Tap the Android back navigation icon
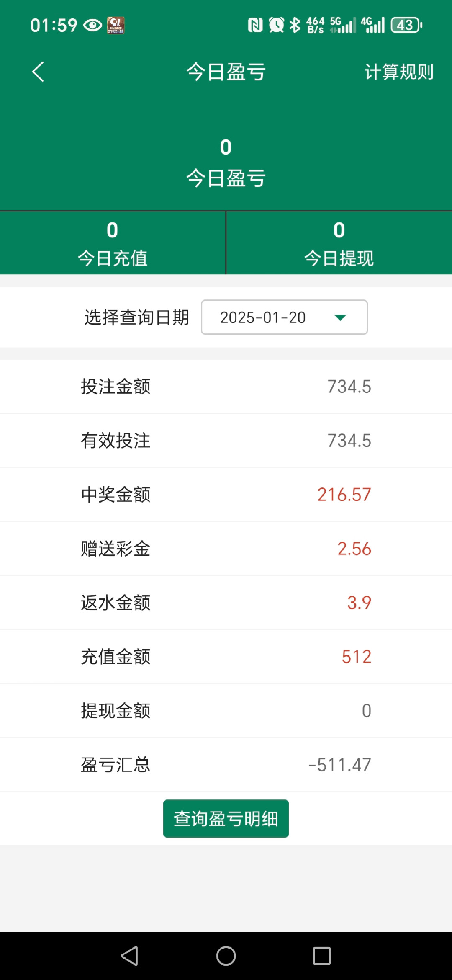 (x=130, y=956)
